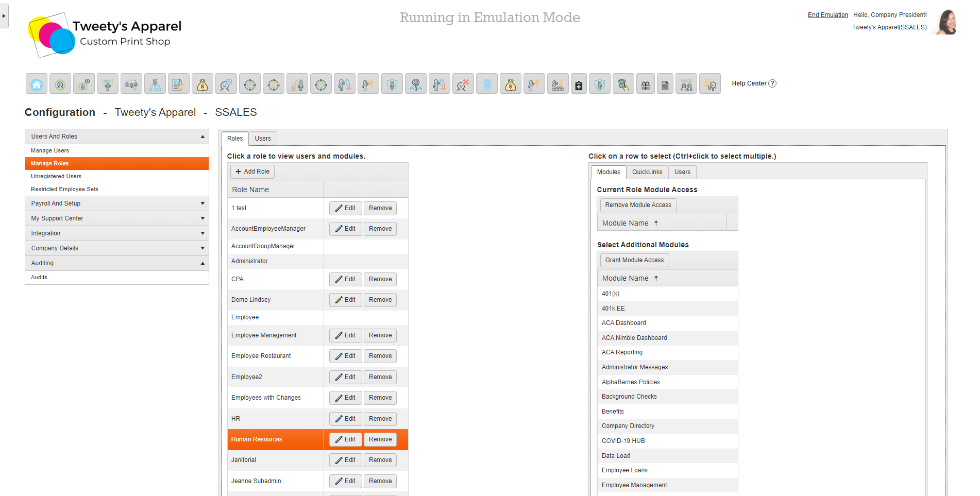Viewport: 980px width, 496px height.
Task: Expand the Payroll And Setup section
Action: [202, 203]
